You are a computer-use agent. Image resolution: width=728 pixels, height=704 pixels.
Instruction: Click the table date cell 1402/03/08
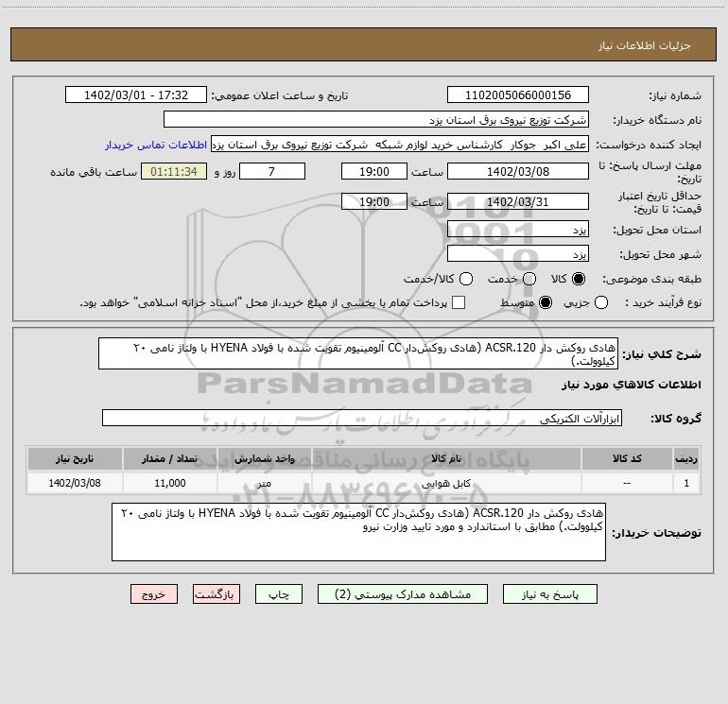[x=75, y=483]
